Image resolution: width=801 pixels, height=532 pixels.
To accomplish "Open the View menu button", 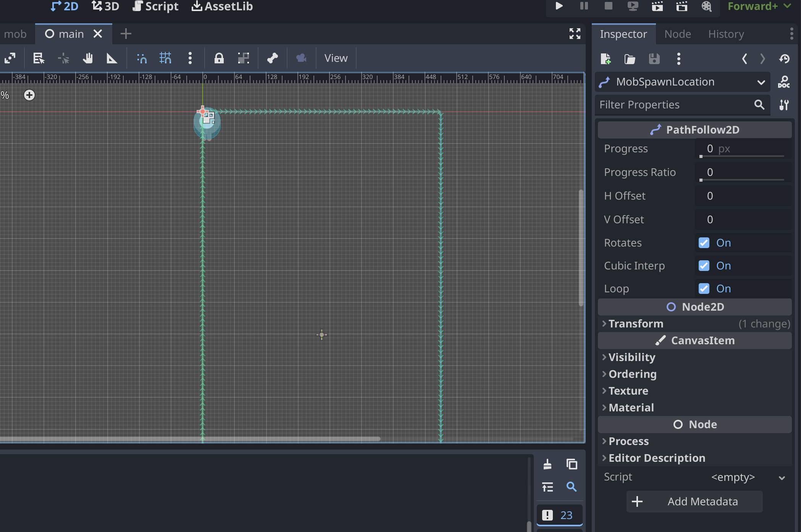I will 336,58.
